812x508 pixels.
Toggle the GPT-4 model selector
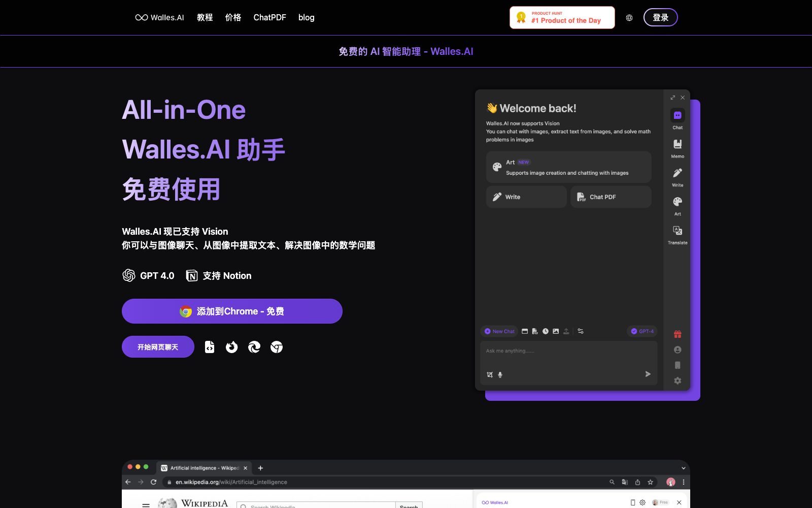coord(642,331)
